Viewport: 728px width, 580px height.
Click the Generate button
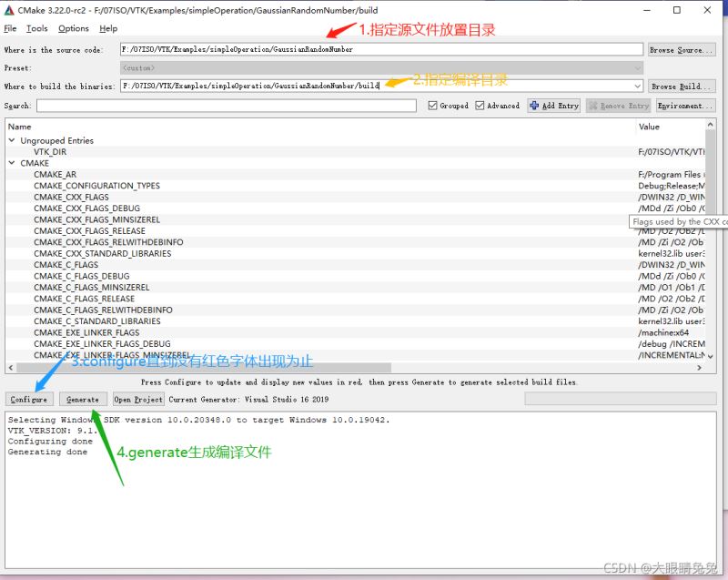(83, 400)
